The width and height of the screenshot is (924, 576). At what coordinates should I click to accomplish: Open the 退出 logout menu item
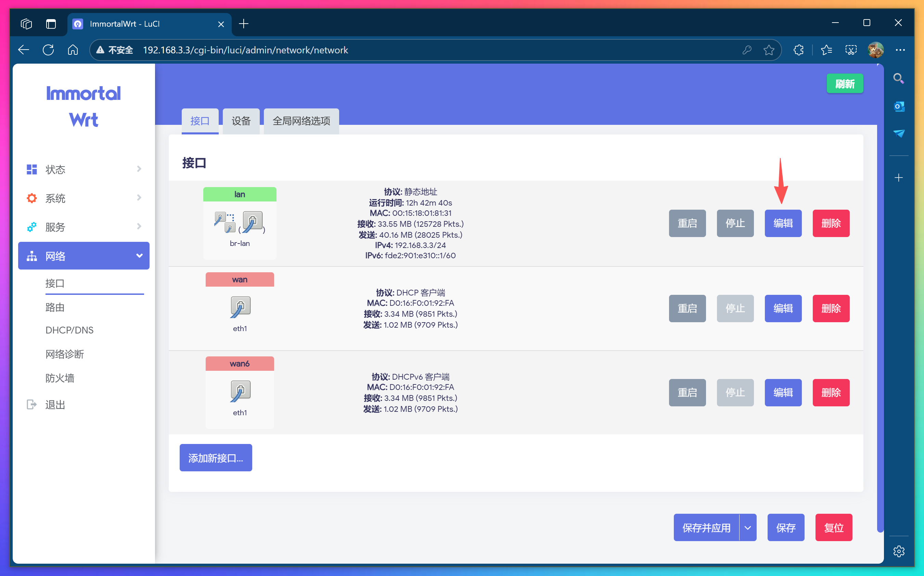point(55,405)
